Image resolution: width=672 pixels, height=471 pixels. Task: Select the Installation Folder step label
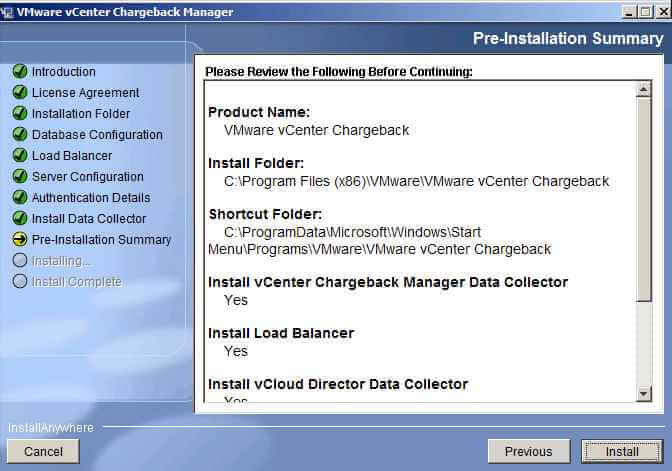click(81, 114)
